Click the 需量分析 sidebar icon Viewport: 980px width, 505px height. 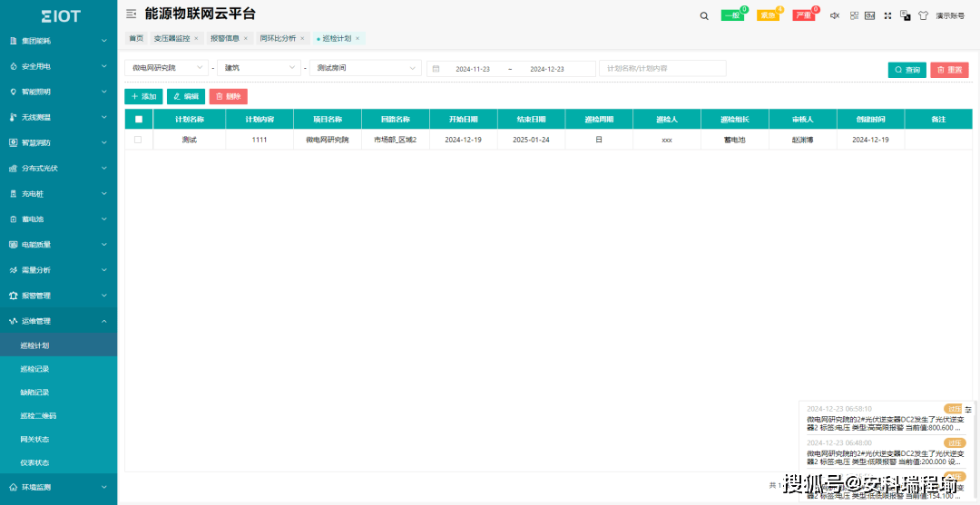click(13, 270)
